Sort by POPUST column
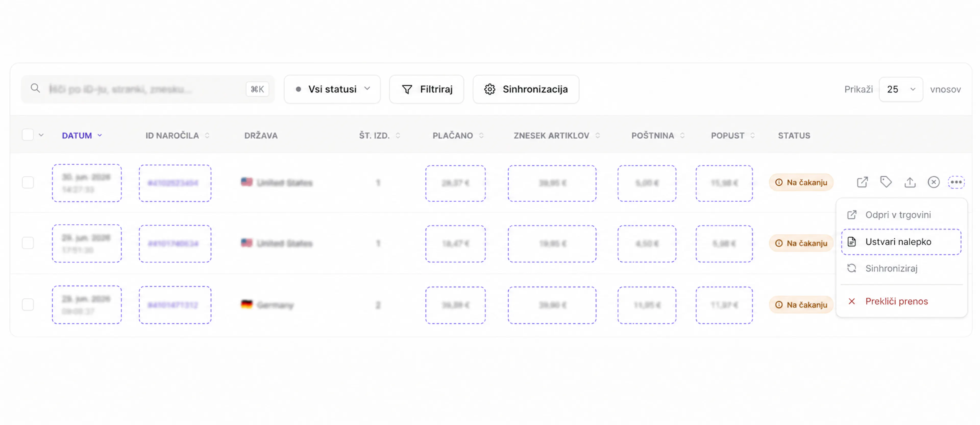The image size is (980, 425). pos(733,136)
